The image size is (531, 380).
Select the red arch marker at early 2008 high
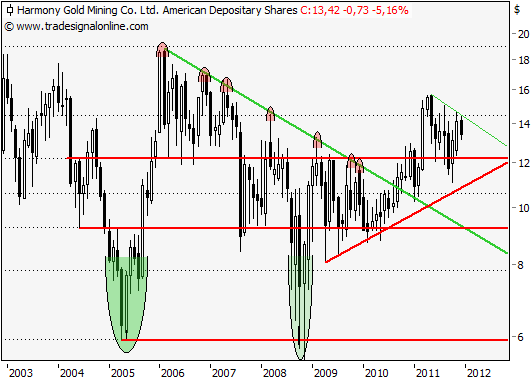(270, 113)
